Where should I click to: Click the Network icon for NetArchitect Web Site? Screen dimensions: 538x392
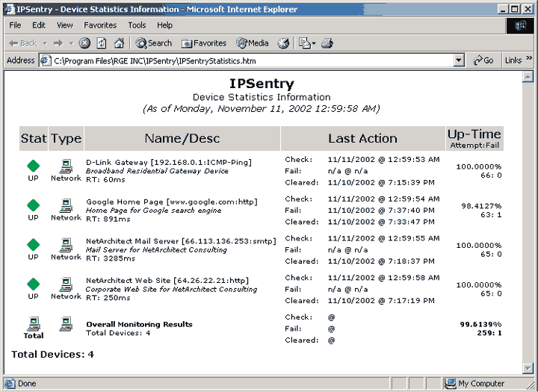point(66,284)
